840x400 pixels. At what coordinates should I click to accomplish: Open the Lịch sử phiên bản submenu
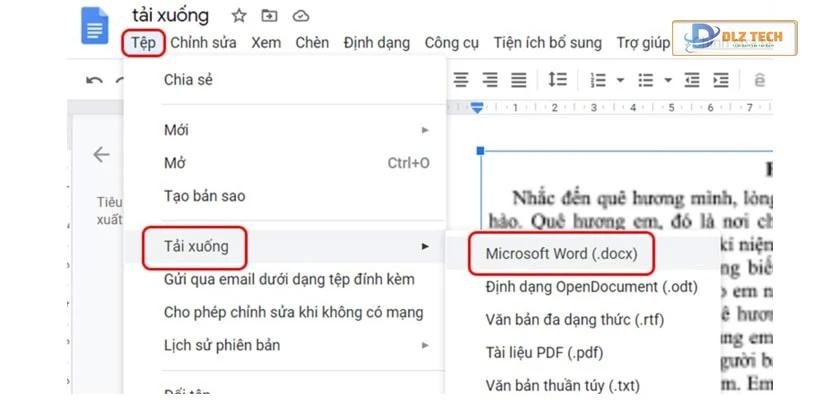425,345
